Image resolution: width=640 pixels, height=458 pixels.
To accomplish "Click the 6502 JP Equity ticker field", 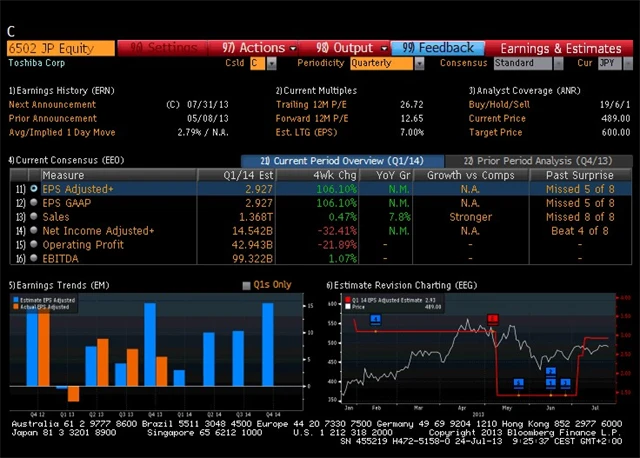I will pyautogui.click(x=61, y=48).
